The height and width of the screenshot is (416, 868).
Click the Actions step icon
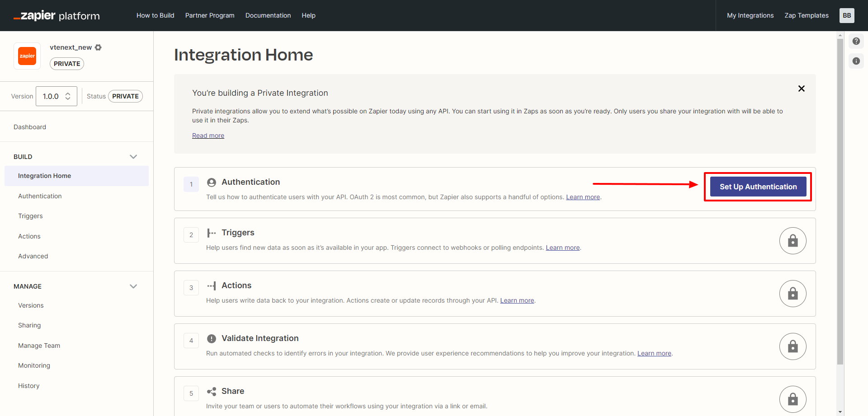212,286
